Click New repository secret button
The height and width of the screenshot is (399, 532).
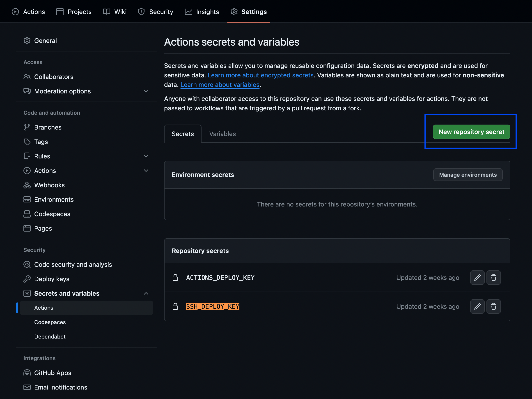pyautogui.click(x=471, y=132)
